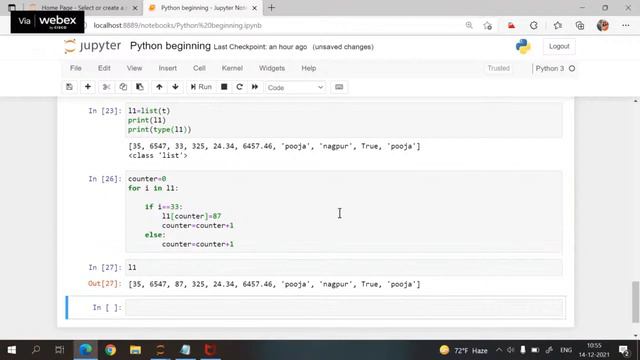
Task: Open File Explorer from taskbar
Action: pyautogui.click(x=135, y=350)
